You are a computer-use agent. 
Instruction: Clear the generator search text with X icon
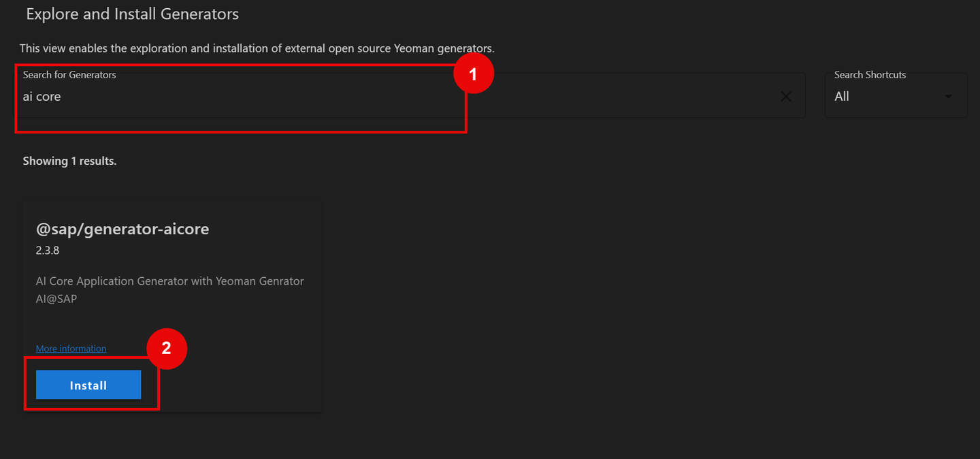pos(785,97)
